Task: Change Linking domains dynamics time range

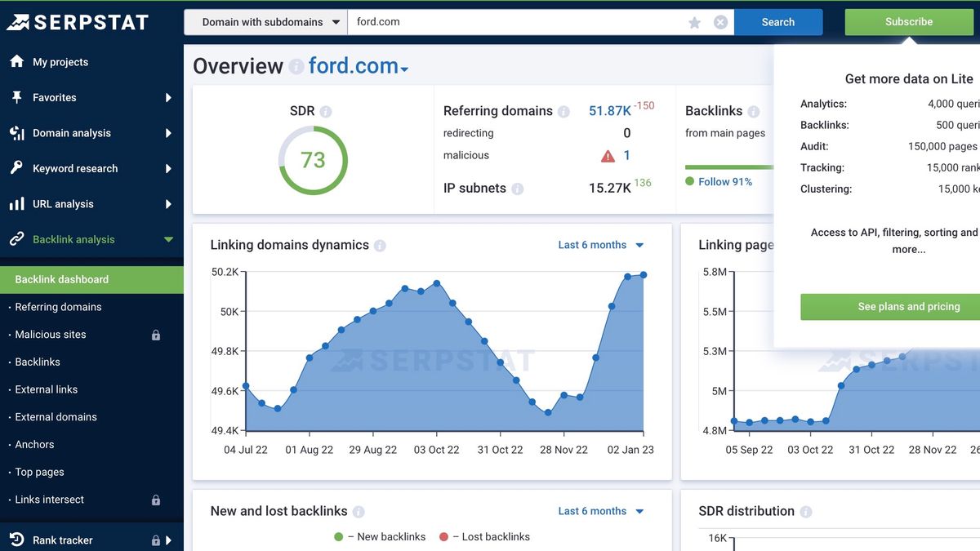Action: [600, 244]
